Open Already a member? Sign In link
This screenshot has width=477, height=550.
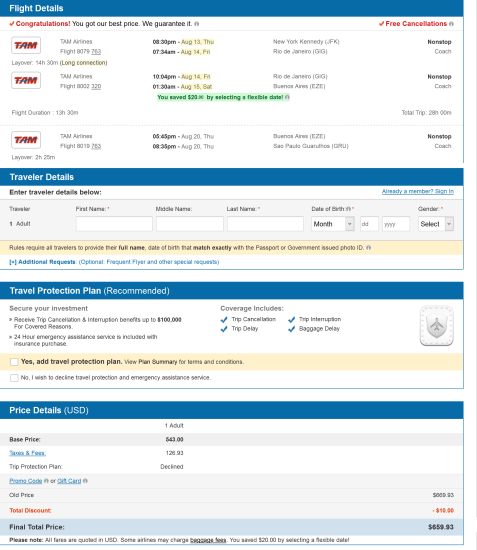418,191
